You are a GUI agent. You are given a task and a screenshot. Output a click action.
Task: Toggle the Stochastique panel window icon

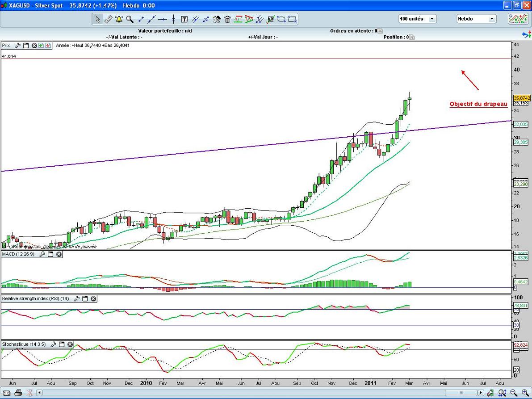(62, 344)
